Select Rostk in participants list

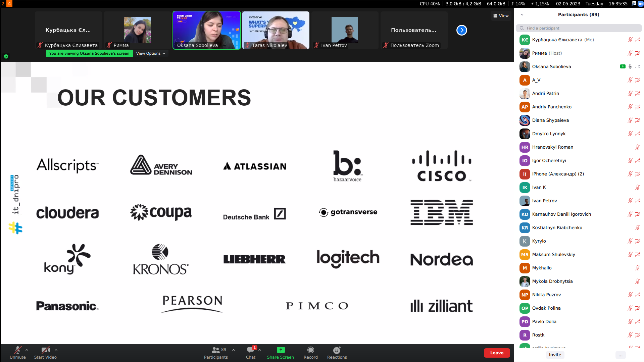579,335
